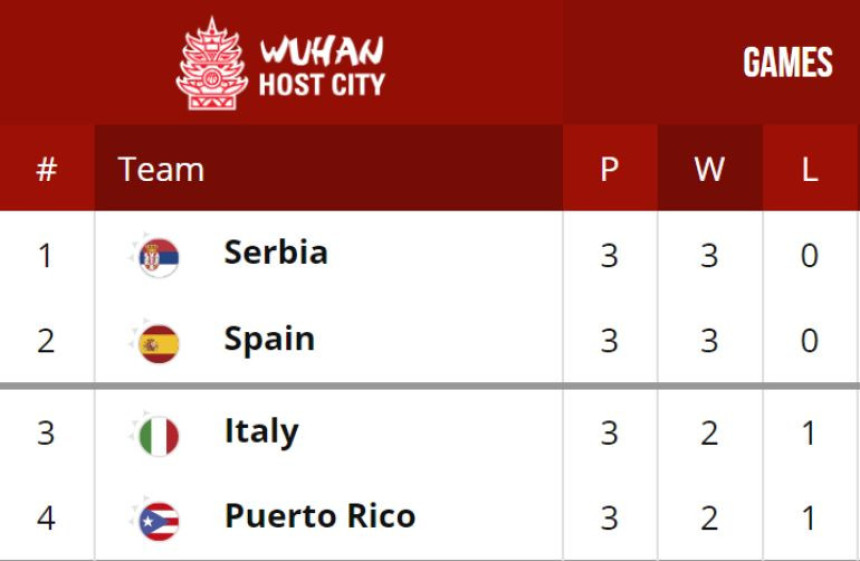Screen dimensions: 860x561
Task: Click the Wuhan pagoda logo icon
Action: [212, 64]
